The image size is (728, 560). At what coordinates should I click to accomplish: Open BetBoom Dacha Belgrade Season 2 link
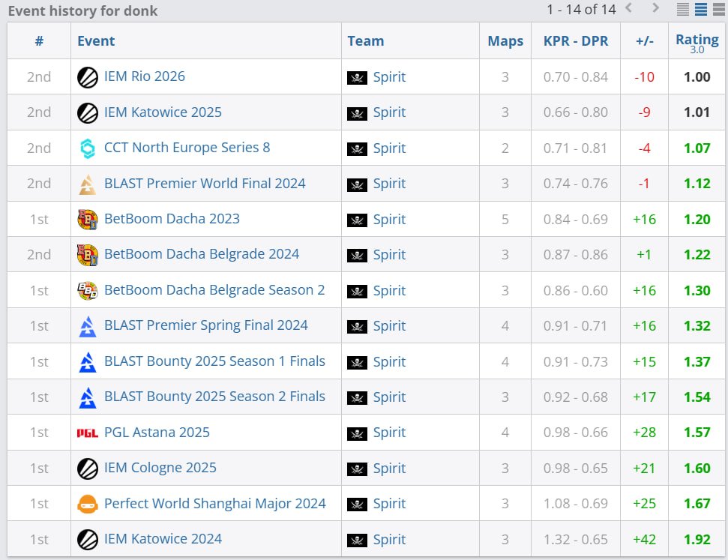coord(214,290)
